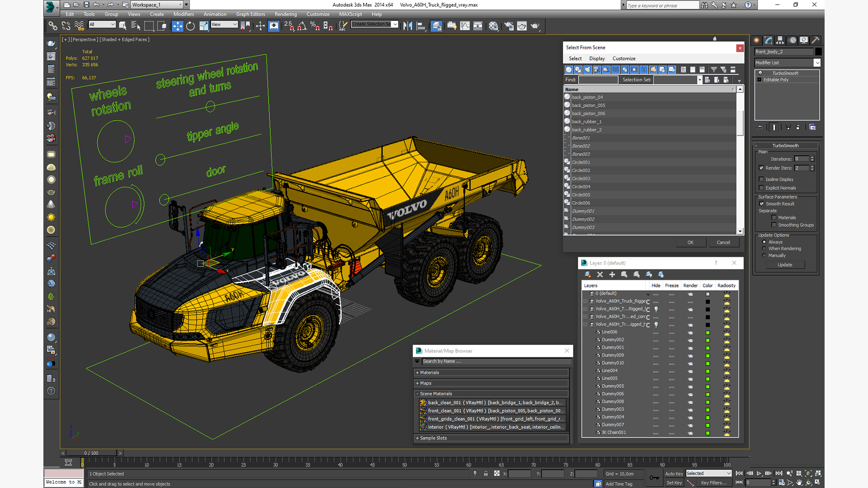This screenshot has width=868, height=488.
Task: Toggle Display Bones filter in Select From Scene
Action: click(644, 70)
